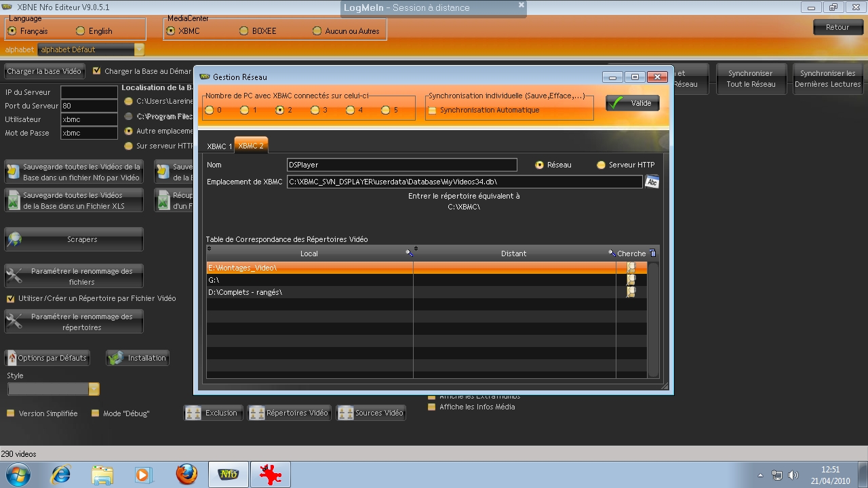
Task: Select Aucun ou Autres media center
Action: coord(317,31)
